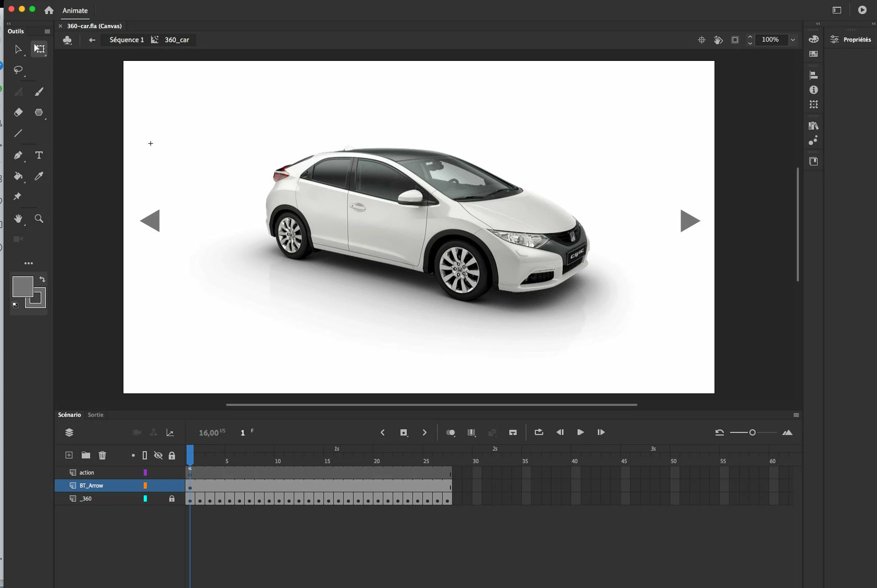Switch to the Sortie tab
Viewport: 877px width, 588px height.
pos(95,415)
